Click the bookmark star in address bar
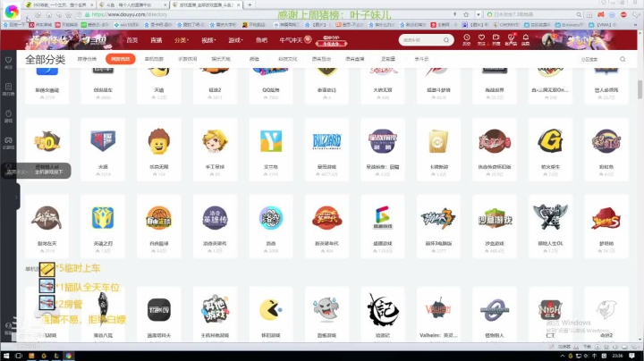This screenshot has width=644, height=361. pyautogui.click(x=466, y=14)
